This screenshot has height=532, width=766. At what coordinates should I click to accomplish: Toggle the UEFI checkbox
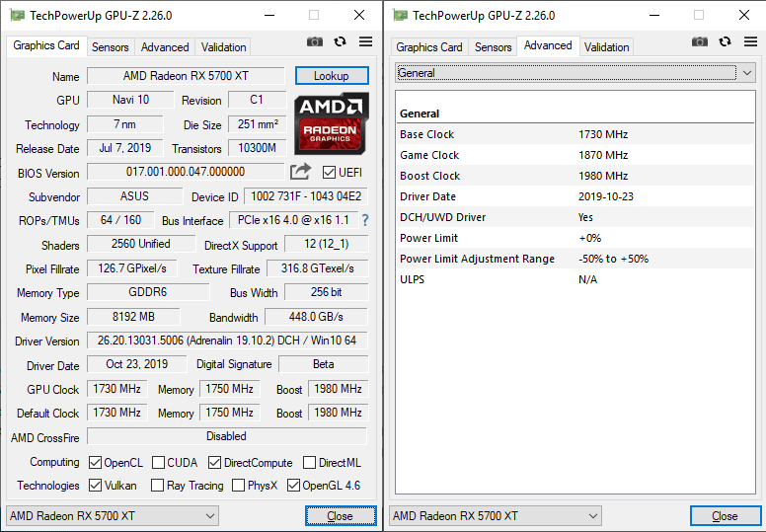click(x=330, y=173)
